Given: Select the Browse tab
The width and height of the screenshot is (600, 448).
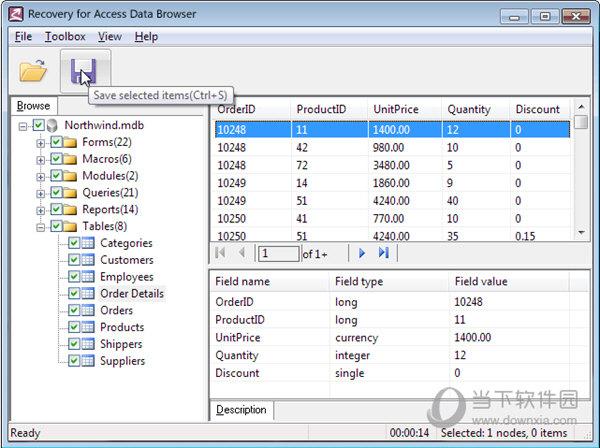Looking at the screenshot, I should (x=34, y=106).
